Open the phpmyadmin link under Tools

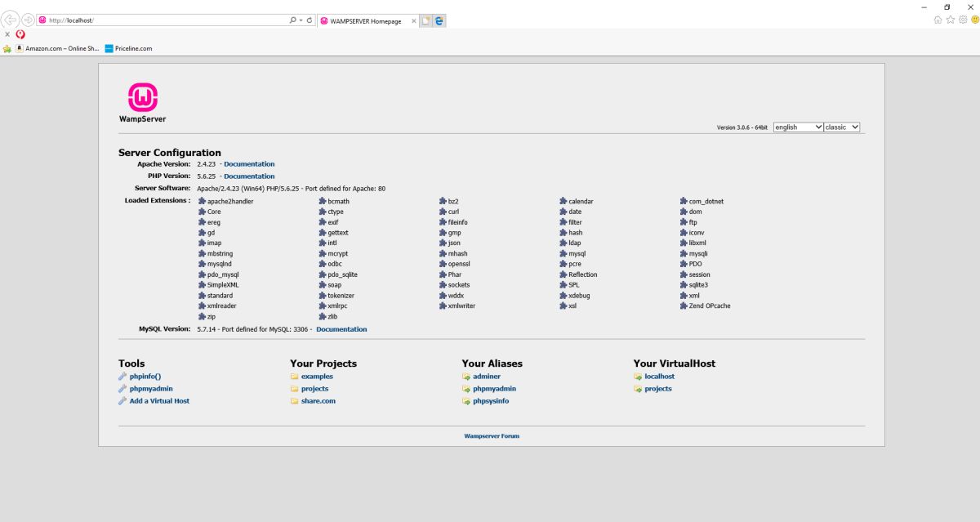(151, 389)
